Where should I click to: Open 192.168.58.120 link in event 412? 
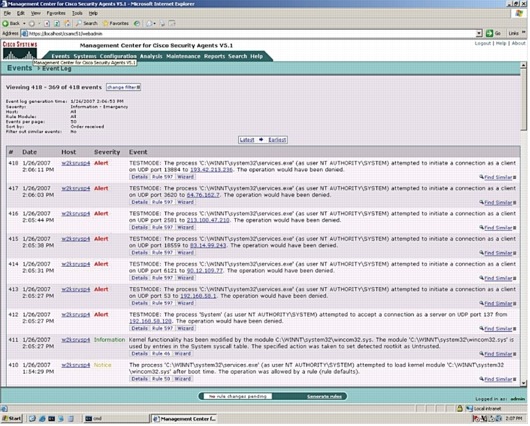(x=150, y=321)
